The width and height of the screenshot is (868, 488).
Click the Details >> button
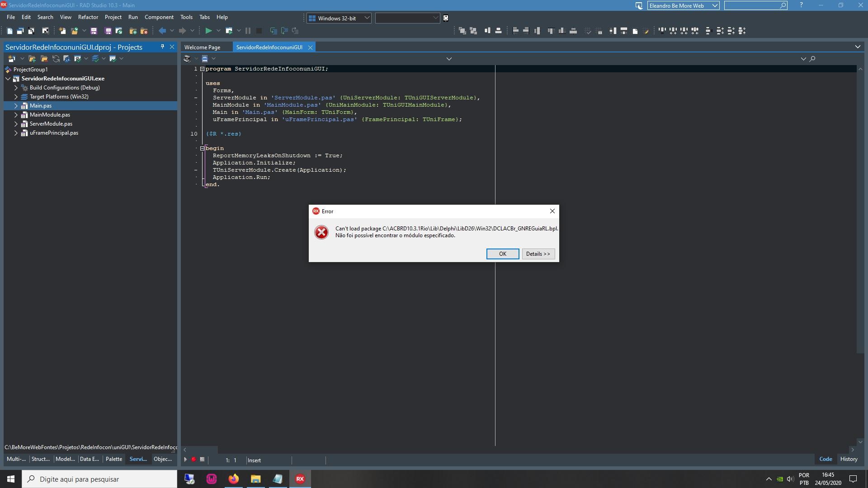538,254
